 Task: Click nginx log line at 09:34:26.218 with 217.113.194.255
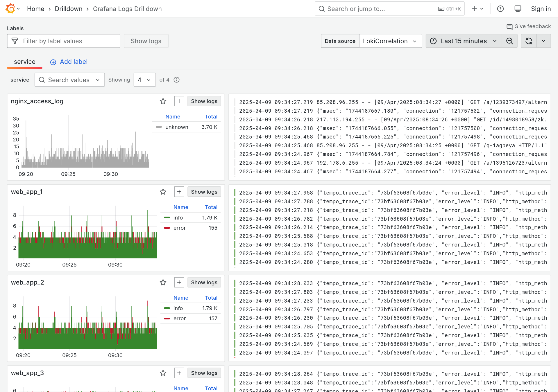point(393,119)
